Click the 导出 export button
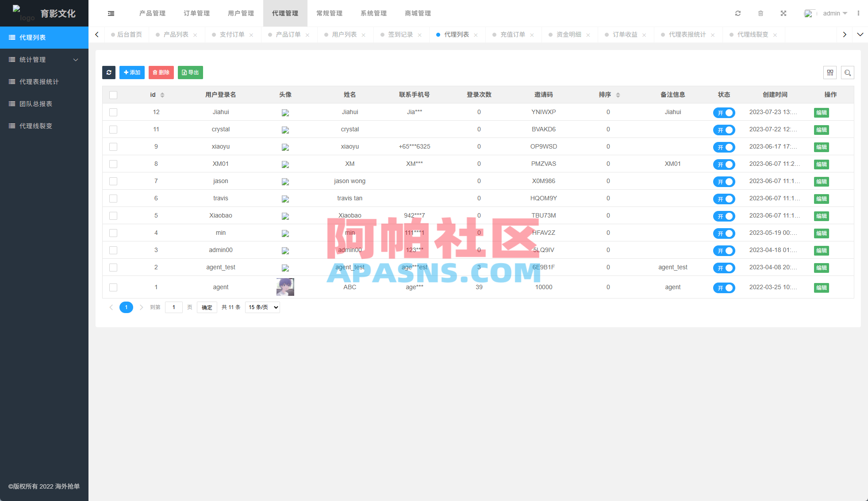This screenshot has height=501, width=868. pyautogui.click(x=190, y=72)
